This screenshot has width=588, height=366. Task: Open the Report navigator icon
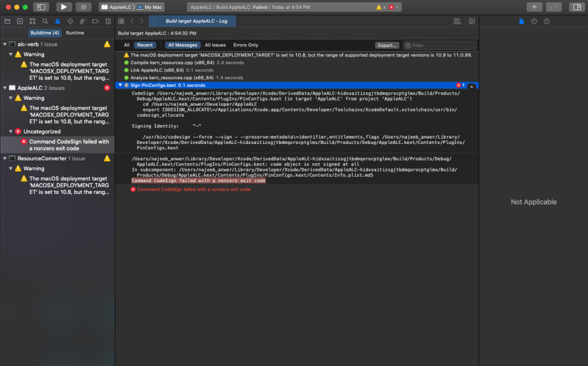coord(108,21)
